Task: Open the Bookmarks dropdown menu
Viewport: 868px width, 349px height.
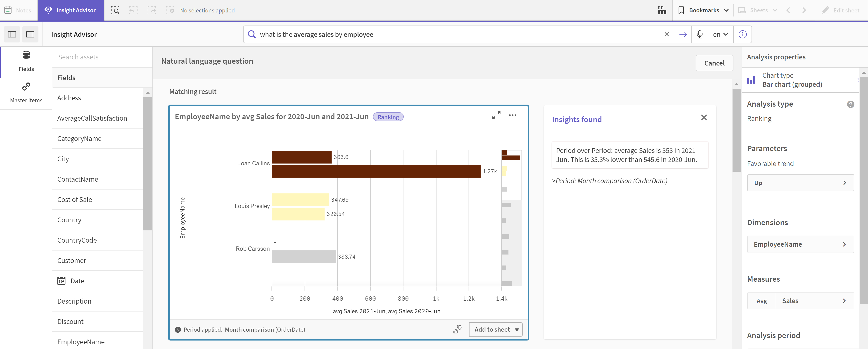Action: click(702, 10)
